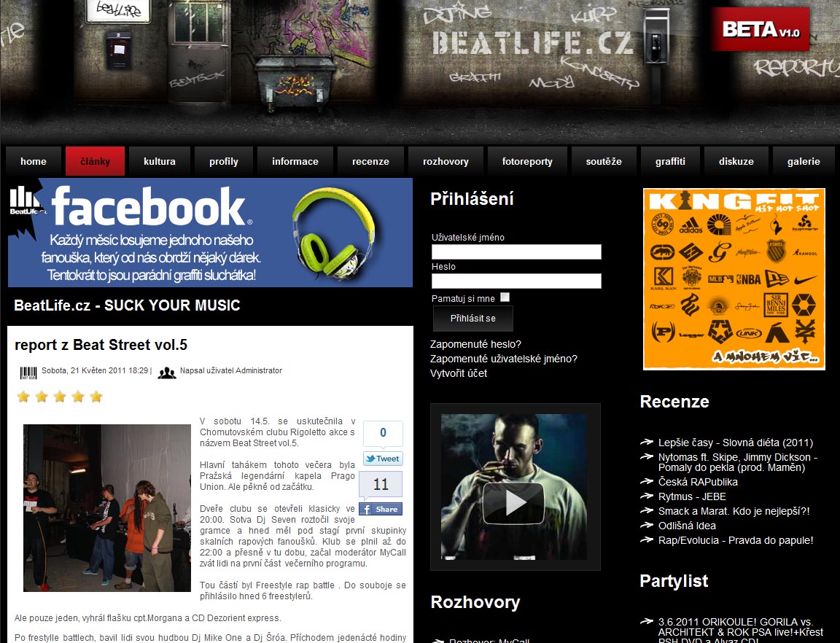Click the arrow icon beside 3.6.2011 ORIKOULE!
840x643 pixels.
click(x=647, y=622)
